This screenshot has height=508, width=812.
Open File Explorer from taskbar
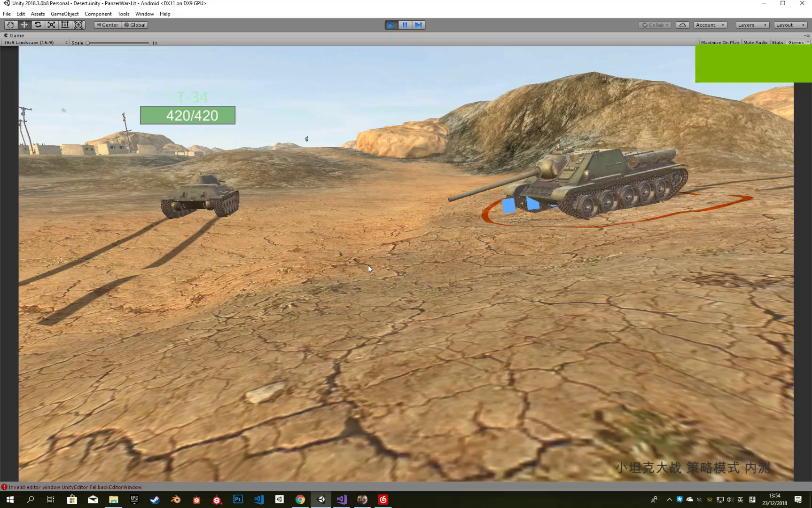click(x=114, y=500)
